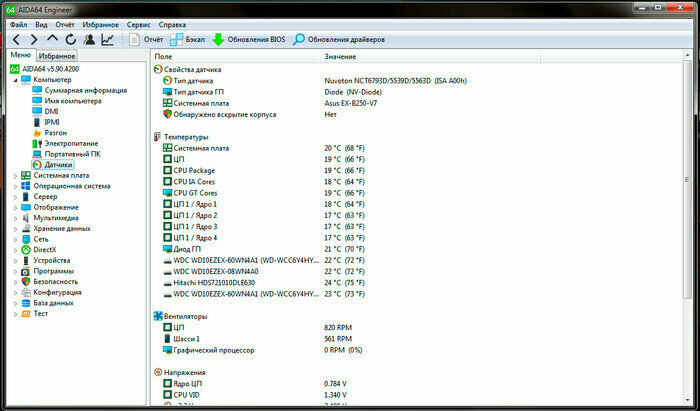
Task: Click the Безопасность shield icon
Action: tap(26, 282)
